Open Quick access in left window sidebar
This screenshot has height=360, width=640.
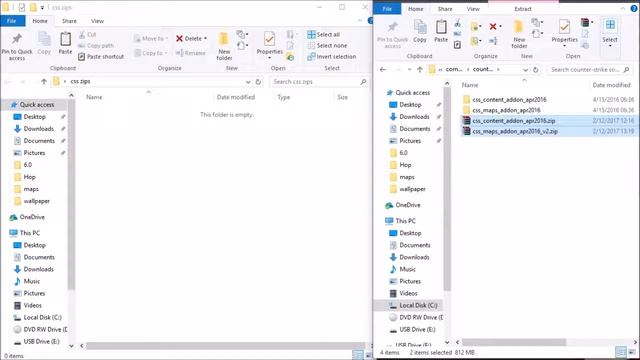(37, 105)
